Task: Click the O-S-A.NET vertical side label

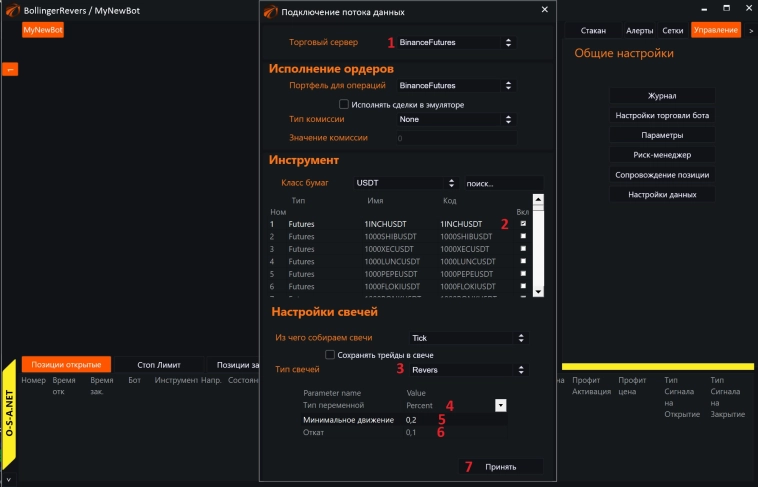Action: tap(10, 420)
